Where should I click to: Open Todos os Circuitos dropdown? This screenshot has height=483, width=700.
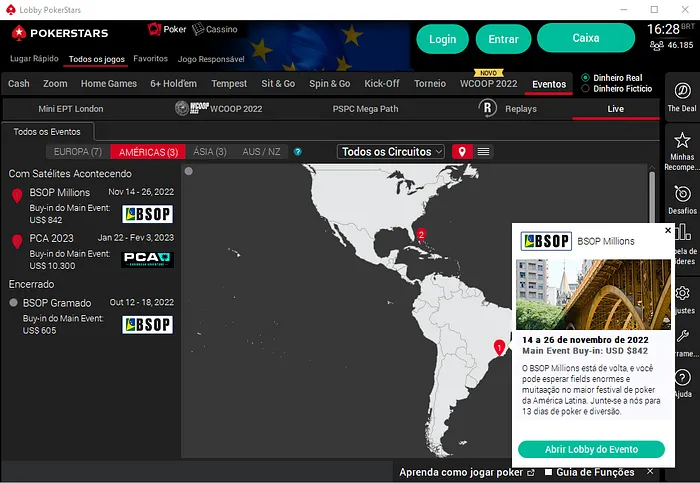pos(391,152)
